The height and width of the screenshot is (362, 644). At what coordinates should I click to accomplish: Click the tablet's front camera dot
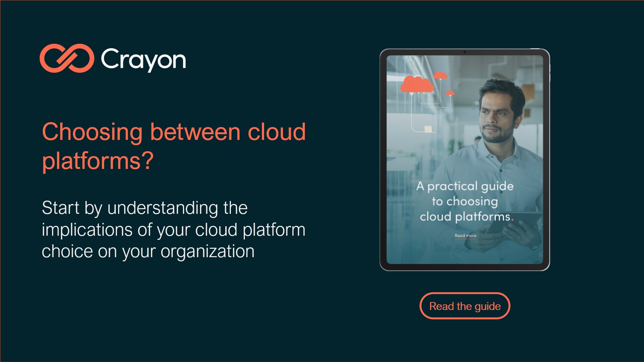click(x=465, y=52)
